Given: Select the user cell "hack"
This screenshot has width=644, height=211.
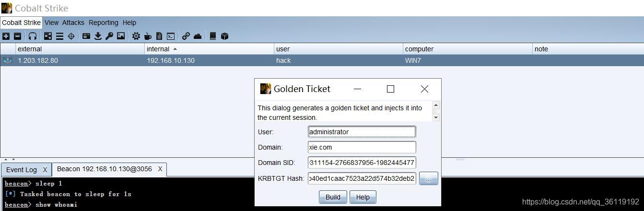Looking at the screenshot, I should pyautogui.click(x=339, y=60).
